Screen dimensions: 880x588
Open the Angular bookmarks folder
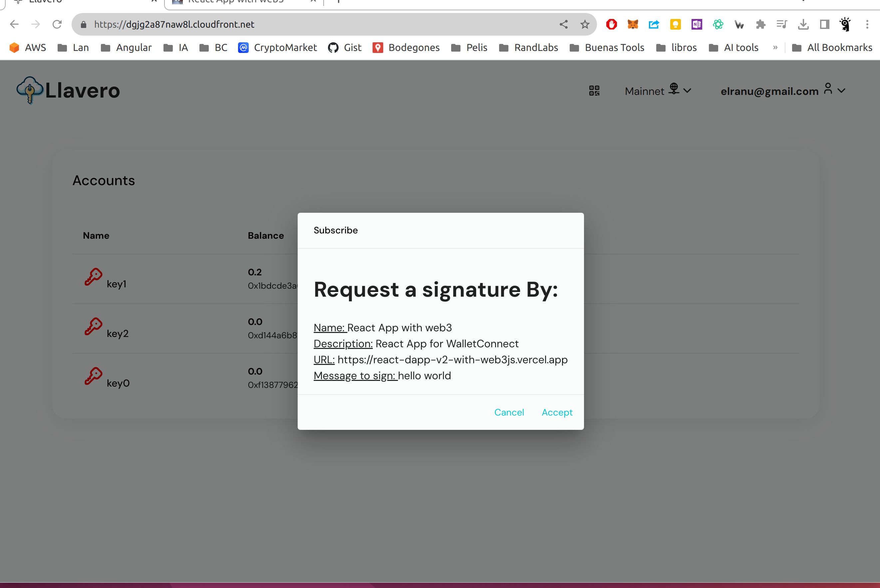(127, 48)
